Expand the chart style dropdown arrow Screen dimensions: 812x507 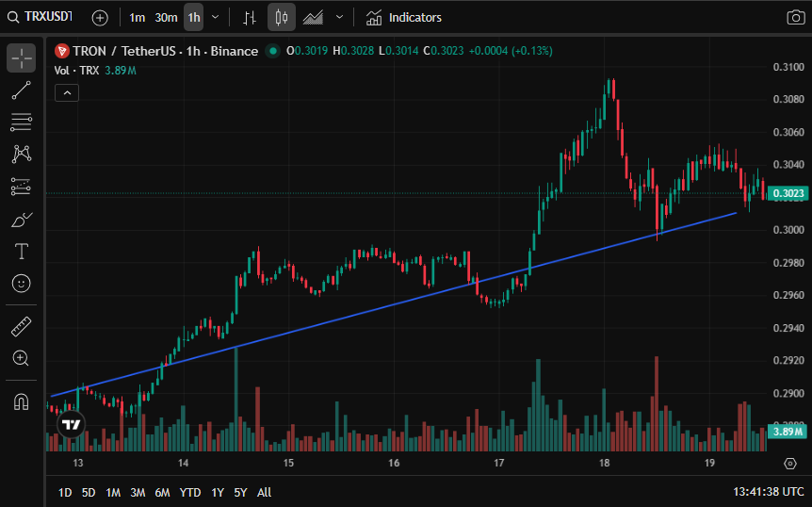[x=340, y=17]
